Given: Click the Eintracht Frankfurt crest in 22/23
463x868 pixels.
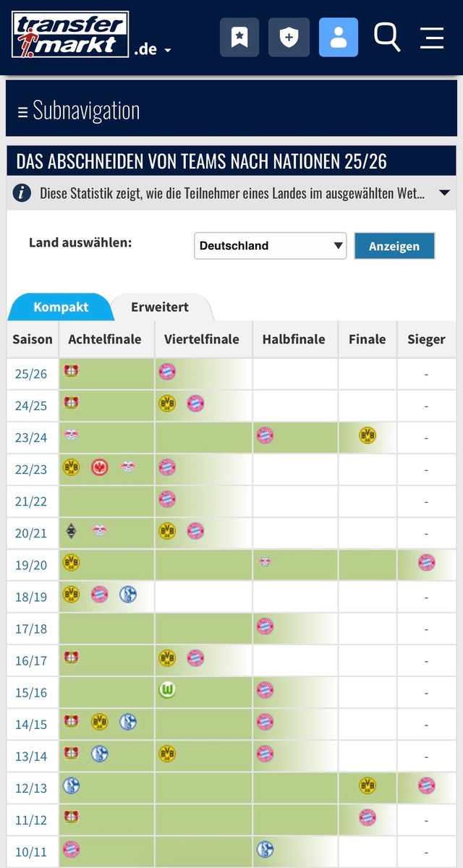Looking at the screenshot, I should 99,467.
